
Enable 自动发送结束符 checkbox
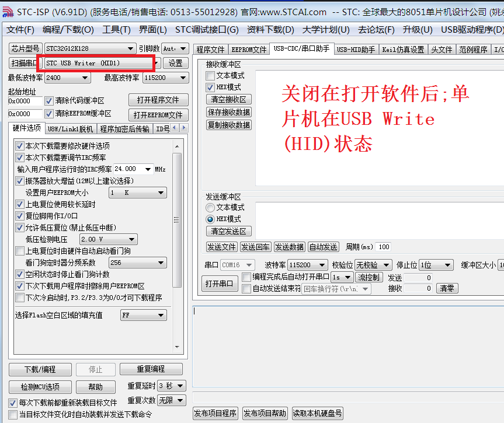click(x=246, y=289)
